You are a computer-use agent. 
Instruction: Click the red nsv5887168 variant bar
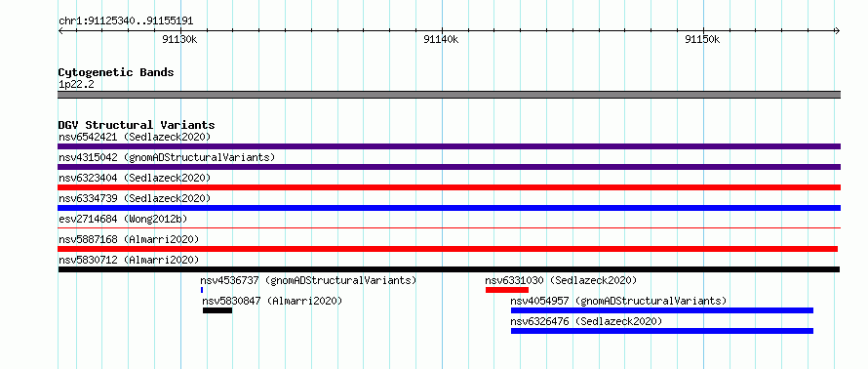click(x=448, y=249)
